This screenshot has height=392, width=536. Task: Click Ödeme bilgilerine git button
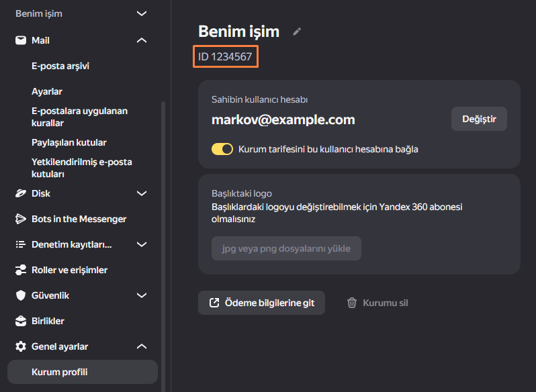pos(261,303)
